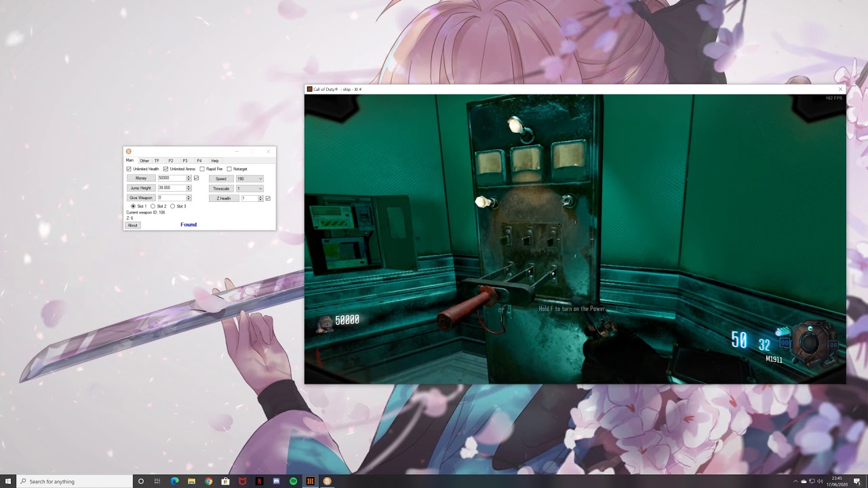
Task: Open the Timescale dropdown showing 1
Action: 250,188
